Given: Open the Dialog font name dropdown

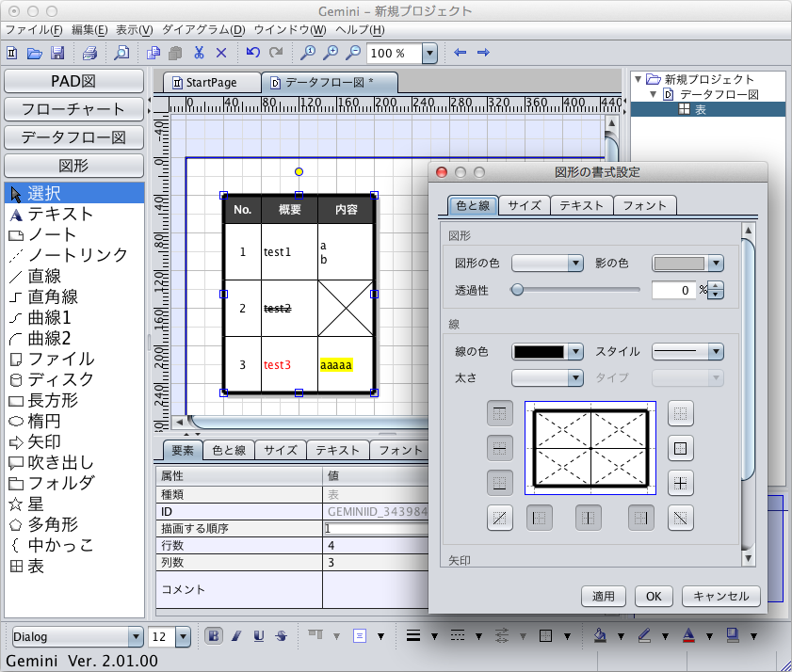Looking at the screenshot, I should (x=136, y=636).
